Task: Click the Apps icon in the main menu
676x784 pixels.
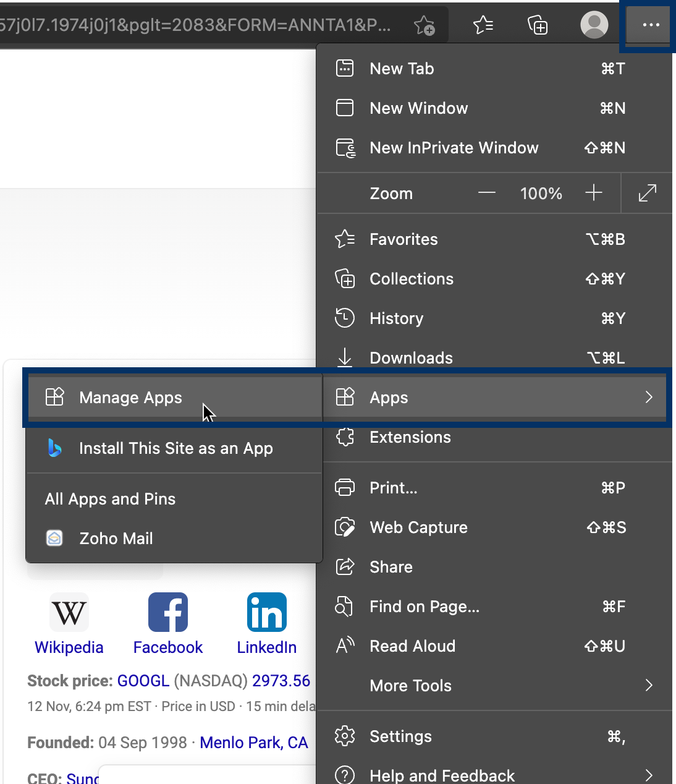Action: click(x=345, y=396)
